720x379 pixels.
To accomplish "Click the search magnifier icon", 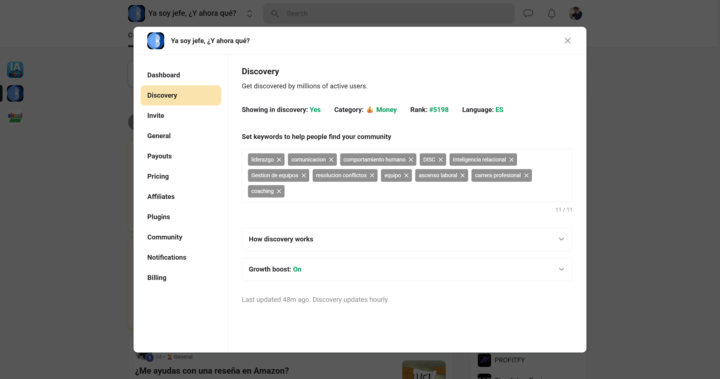I will tap(275, 14).
